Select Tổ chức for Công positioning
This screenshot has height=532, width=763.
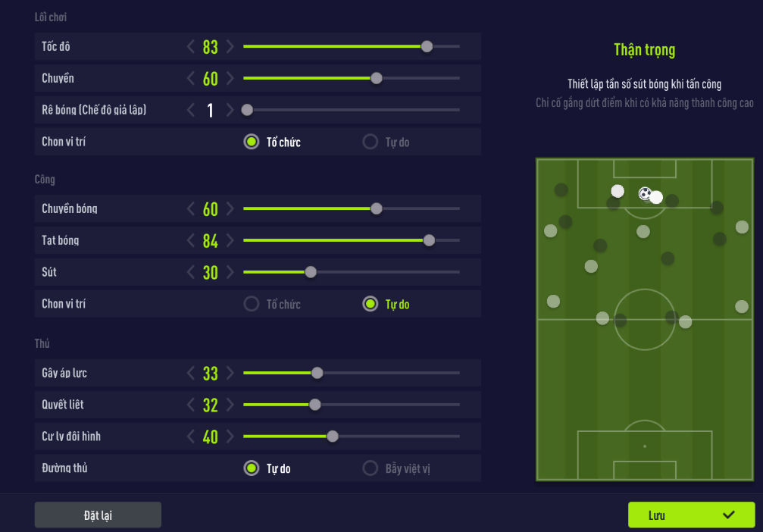click(x=252, y=304)
